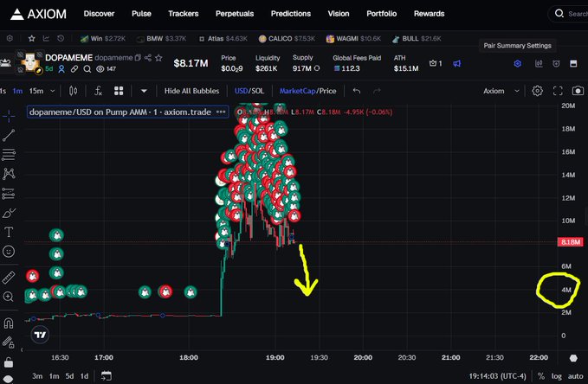Open the pill link icon
This screenshot has width=588, height=384.
coord(74,69)
